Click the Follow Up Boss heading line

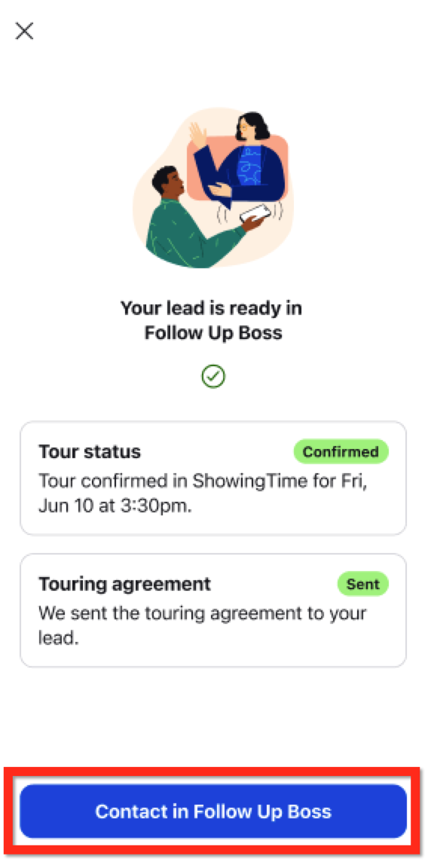pyautogui.click(x=213, y=333)
